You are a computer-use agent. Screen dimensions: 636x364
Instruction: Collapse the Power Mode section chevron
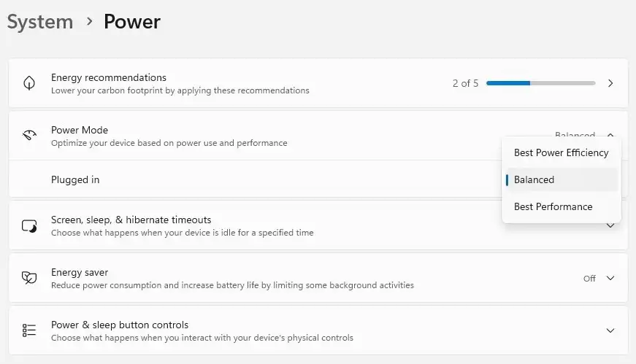pos(610,135)
